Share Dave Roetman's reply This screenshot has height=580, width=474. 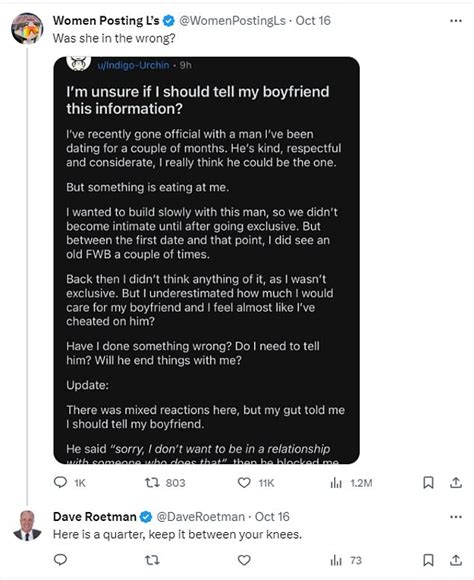[456, 560]
